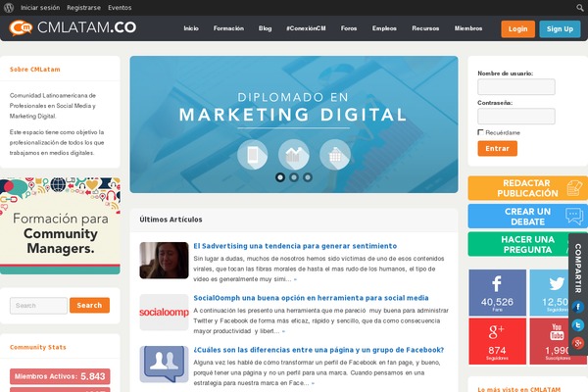Jump to the third slider pagination dot

pos(308,177)
